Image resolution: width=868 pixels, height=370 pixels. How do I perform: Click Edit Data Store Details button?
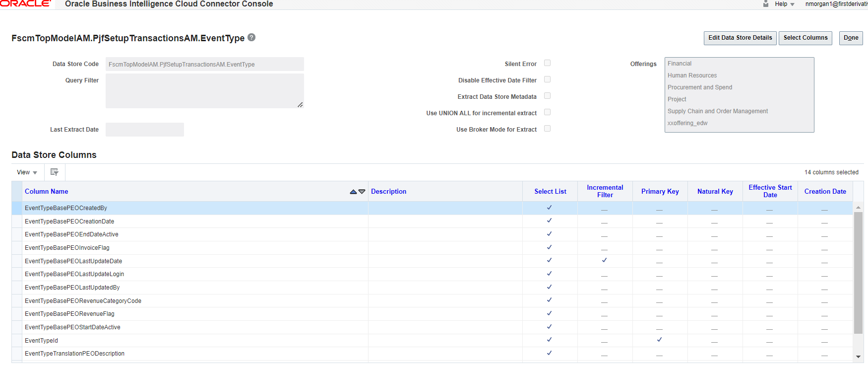click(740, 38)
